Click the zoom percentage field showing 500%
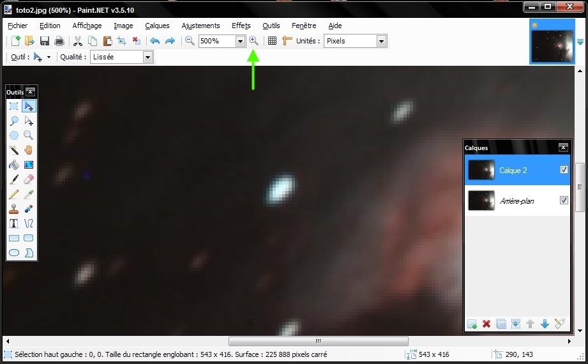 point(217,42)
